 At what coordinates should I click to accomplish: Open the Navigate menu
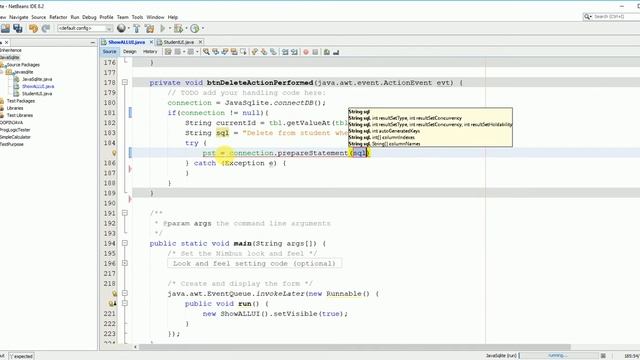(19, 17)
